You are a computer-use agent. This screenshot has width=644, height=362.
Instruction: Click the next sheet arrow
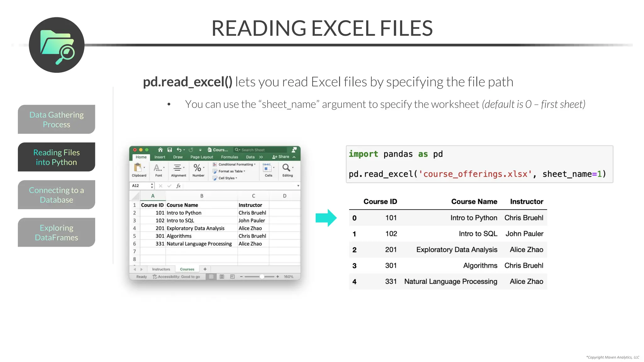[x=142, y=269]
